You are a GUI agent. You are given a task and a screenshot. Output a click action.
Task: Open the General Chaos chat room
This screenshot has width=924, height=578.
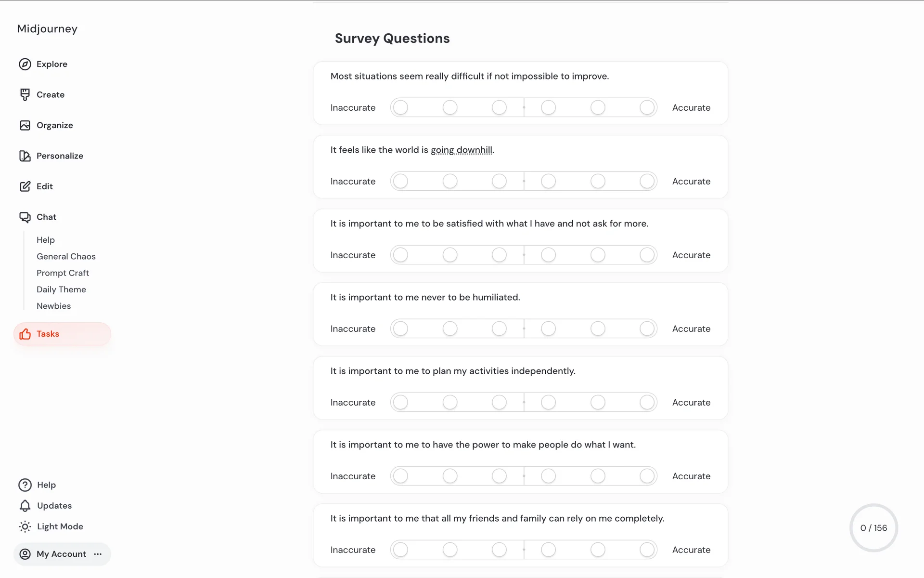coord(66,256)
